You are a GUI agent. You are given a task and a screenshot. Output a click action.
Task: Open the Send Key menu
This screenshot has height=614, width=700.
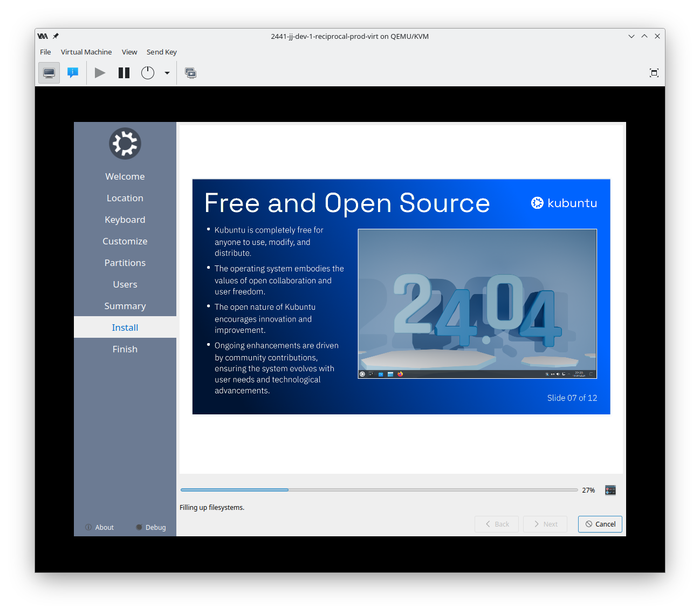click(162, 52)
